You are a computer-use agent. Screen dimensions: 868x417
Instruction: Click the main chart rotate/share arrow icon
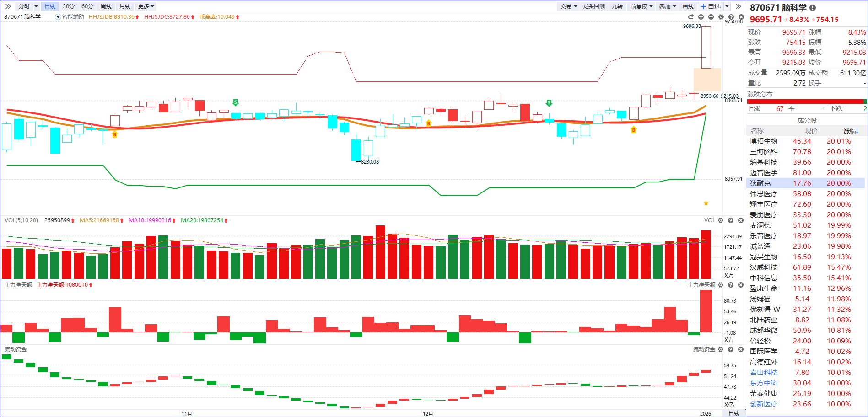click(691, 17)
